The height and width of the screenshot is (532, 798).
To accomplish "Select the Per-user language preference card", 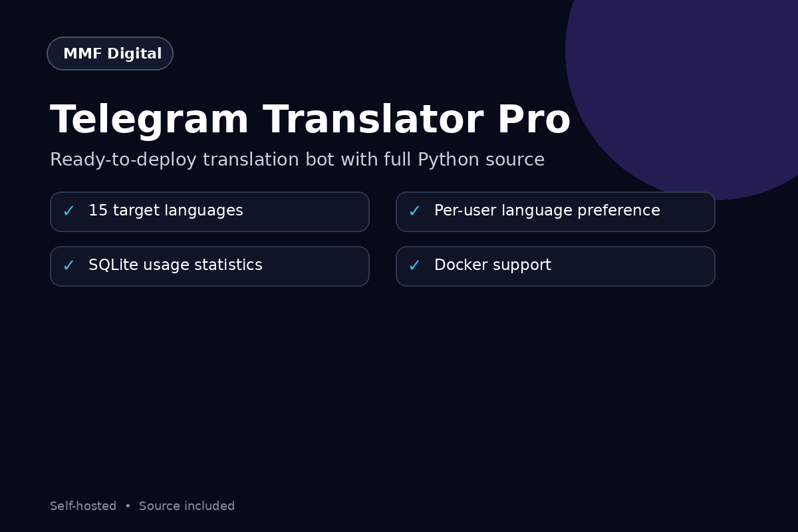I will click(x=555, y=211).
